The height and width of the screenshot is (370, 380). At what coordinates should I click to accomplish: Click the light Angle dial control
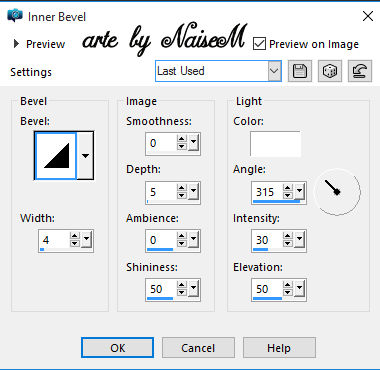click(x=337, y=192)
